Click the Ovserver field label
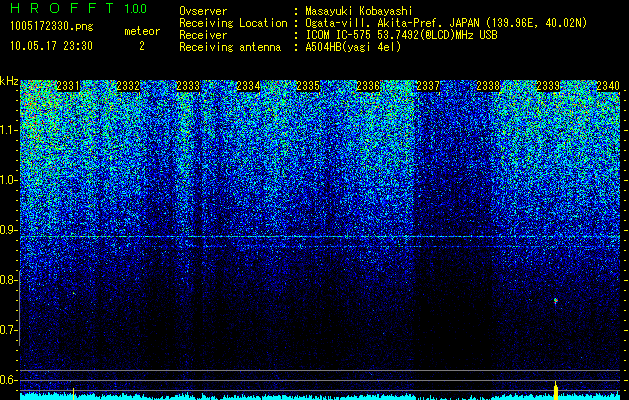 point(203,12)
